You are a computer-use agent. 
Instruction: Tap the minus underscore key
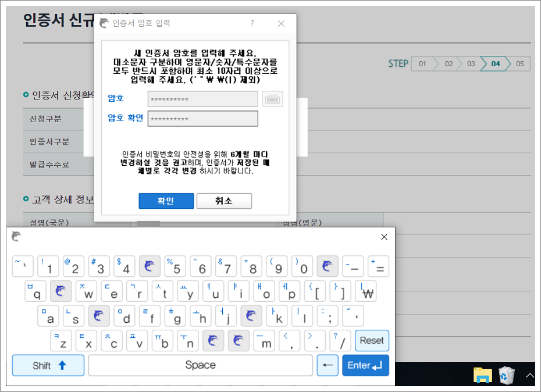(353, 266)
